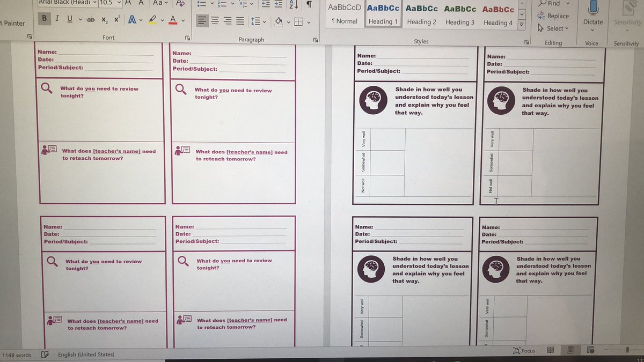Align text left
Screen dimensions: 644x362
[x=202, y=21]
